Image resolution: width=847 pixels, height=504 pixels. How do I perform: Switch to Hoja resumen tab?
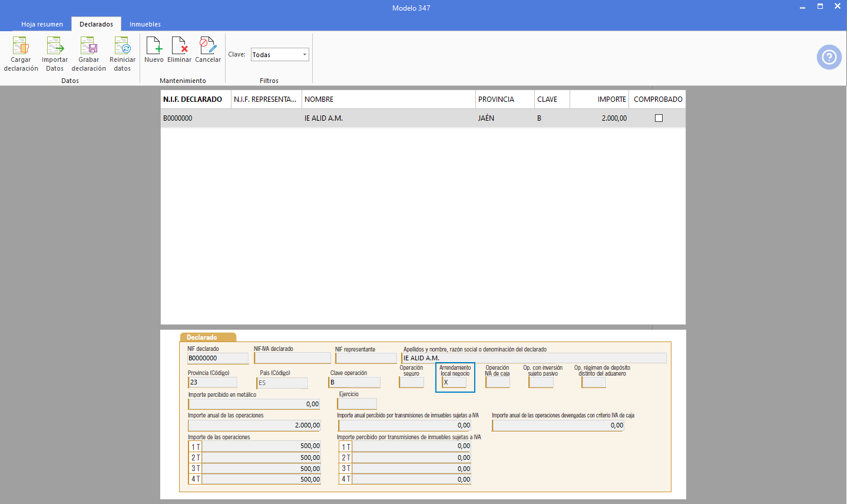(x=42, y=24)
